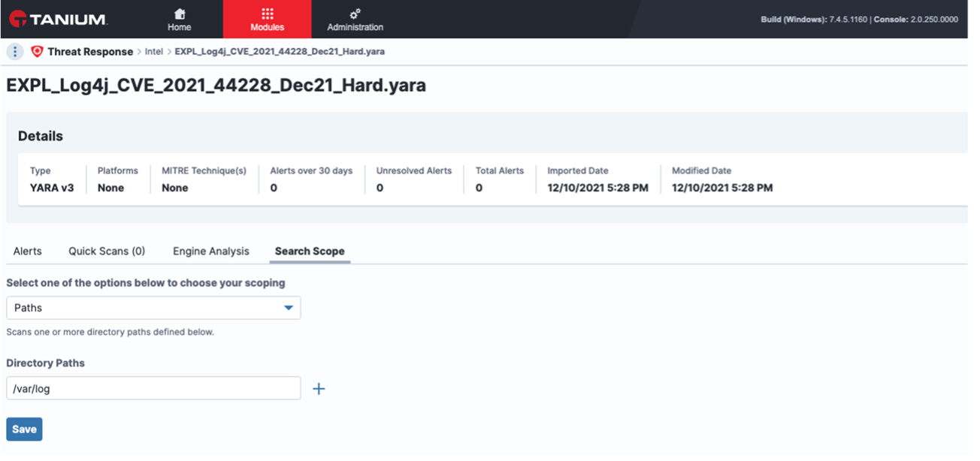Add another directory path with plus icon
This screenshot has height=461, width=980.
pyautogui.click(x=319, y=388)
